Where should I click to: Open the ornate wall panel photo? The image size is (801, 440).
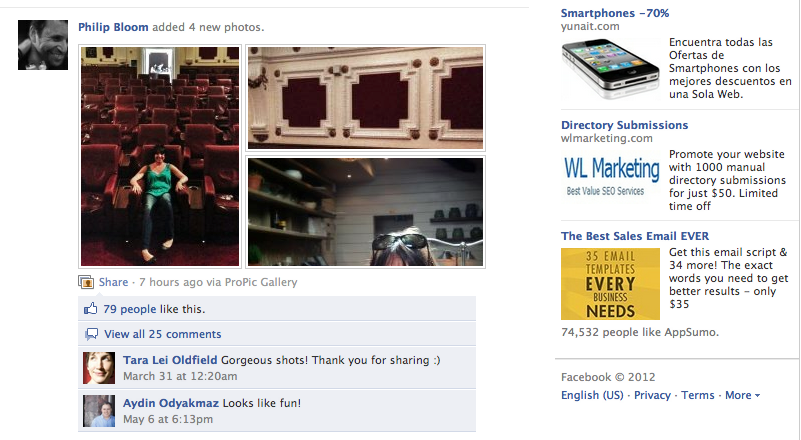tap(365, 98)
